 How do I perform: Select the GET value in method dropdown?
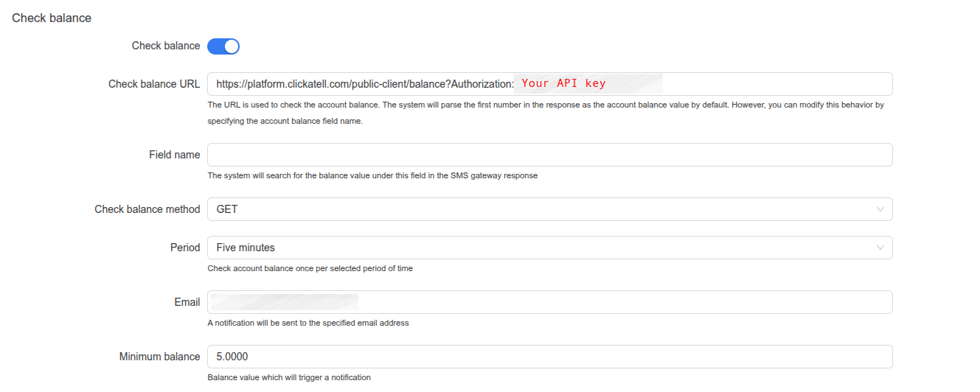[227, 209]
